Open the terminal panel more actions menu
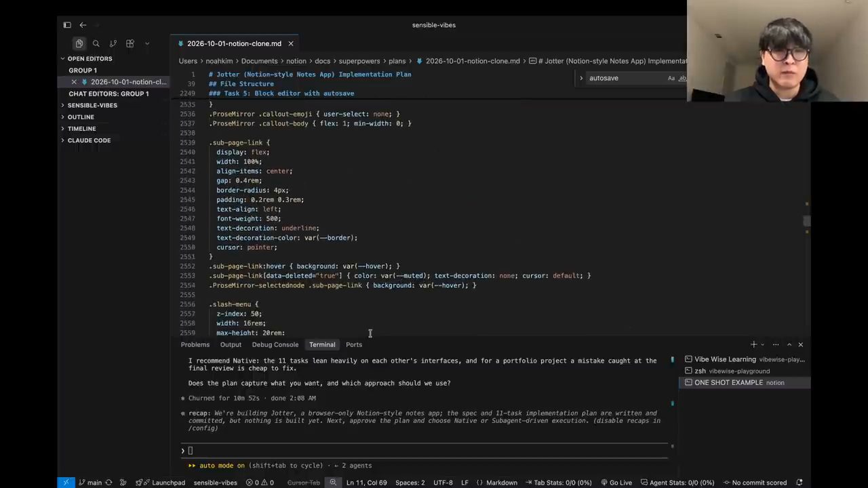The height and width of the screenshot is (488, 868). [x=776, y=344]
